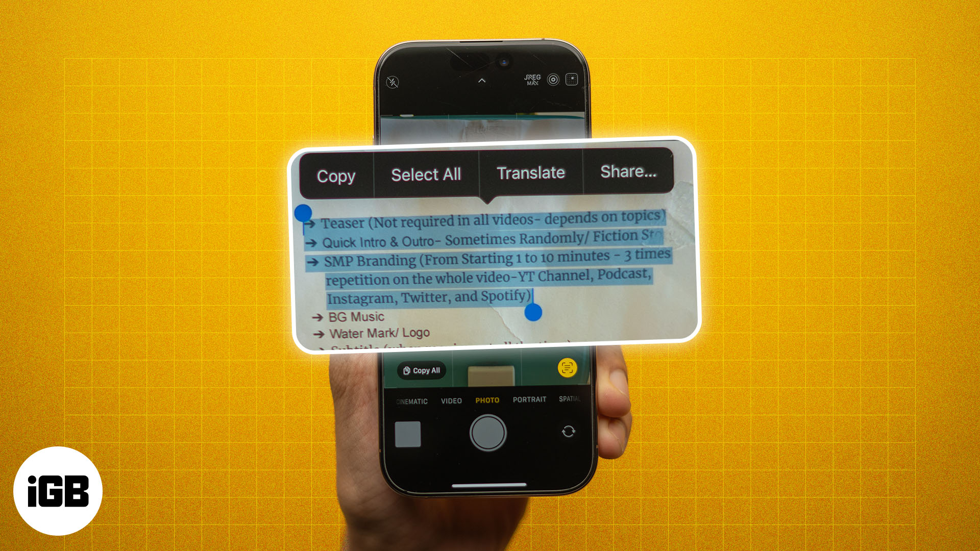Tap the Live Text scan icon
The width and height of the screenshot is (980, 551).
(x=568, y=370)
